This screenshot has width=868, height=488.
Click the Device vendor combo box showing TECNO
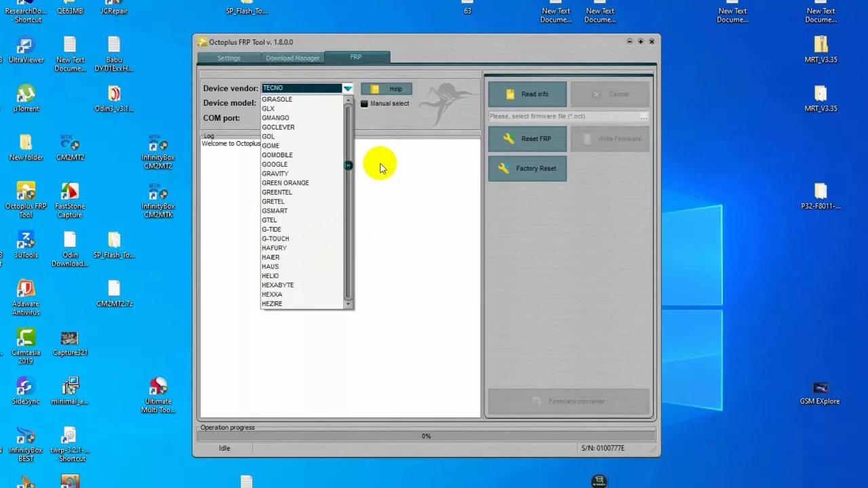pos(307,88)
